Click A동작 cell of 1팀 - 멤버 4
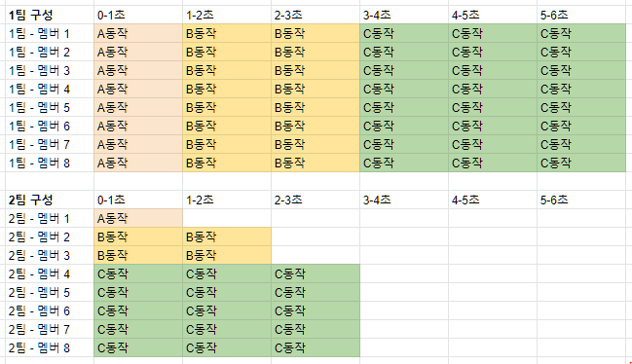 coord(138,89)
